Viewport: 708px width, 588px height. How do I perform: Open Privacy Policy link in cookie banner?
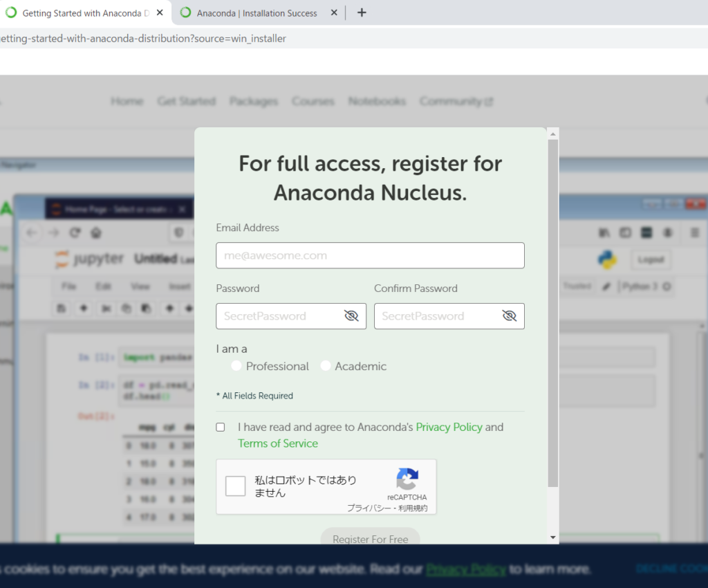466,569
